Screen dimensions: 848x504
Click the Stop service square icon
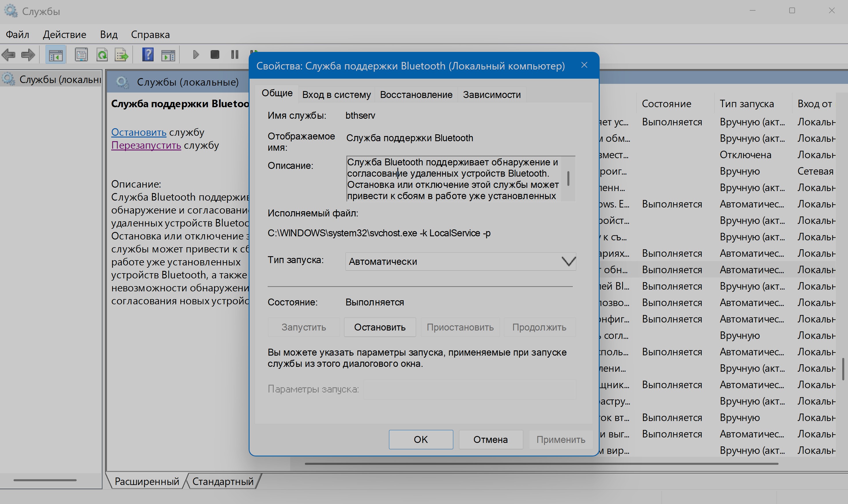click(x=215, y=55)
